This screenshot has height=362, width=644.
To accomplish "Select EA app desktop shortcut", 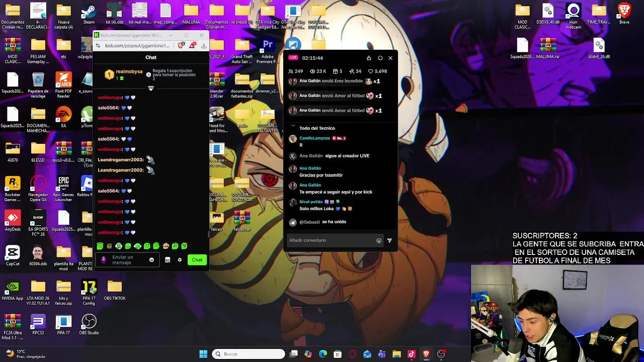I will click(63, 118).
